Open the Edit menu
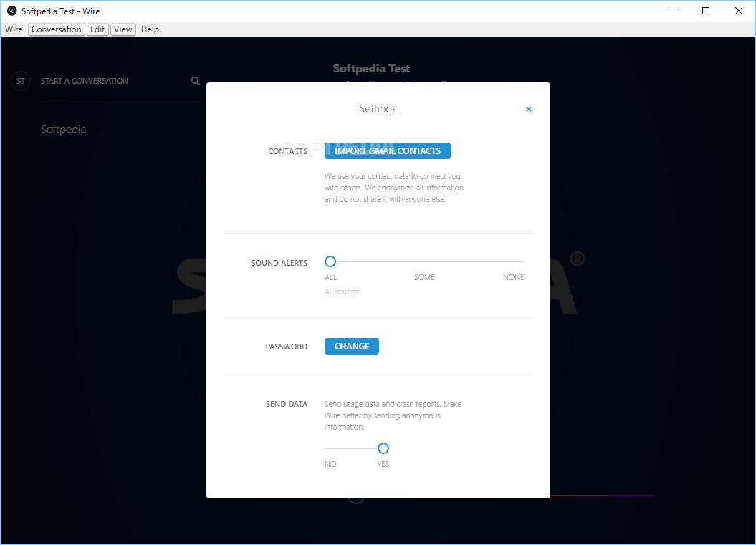 pos(97,29)
